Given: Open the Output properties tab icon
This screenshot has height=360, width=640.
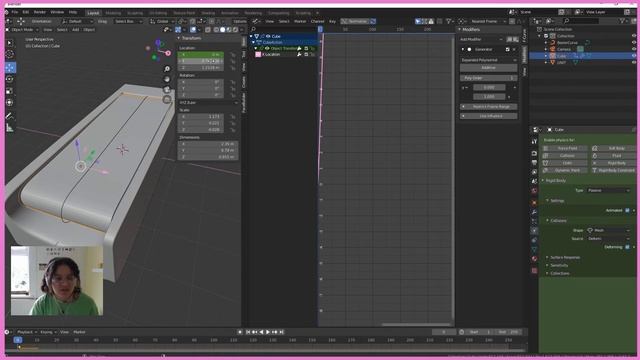Looking at the screenshot, I should click(x=534, y=162).
